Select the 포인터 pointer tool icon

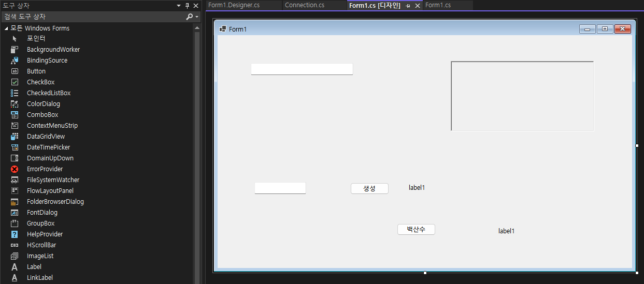[x=15, y=39]
